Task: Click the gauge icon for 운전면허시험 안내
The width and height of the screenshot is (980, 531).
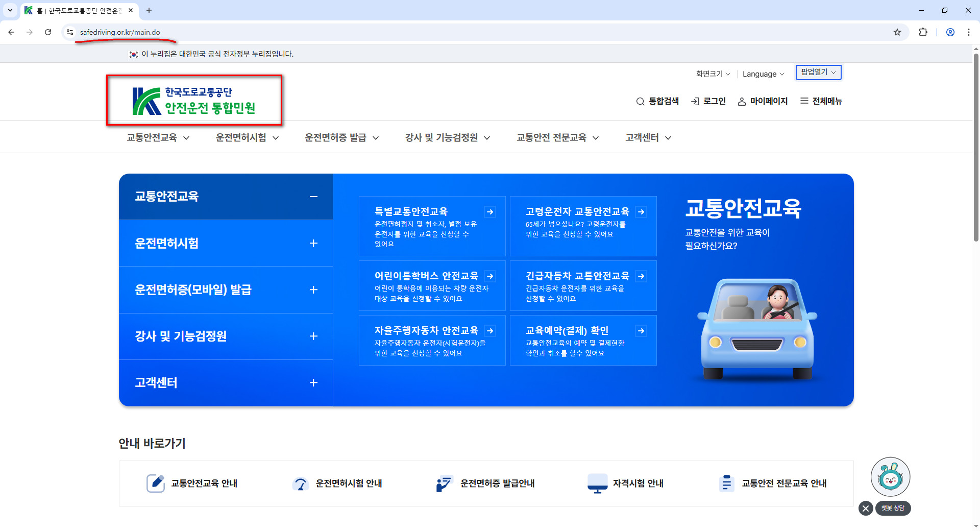Action: (x=301, y=483)
